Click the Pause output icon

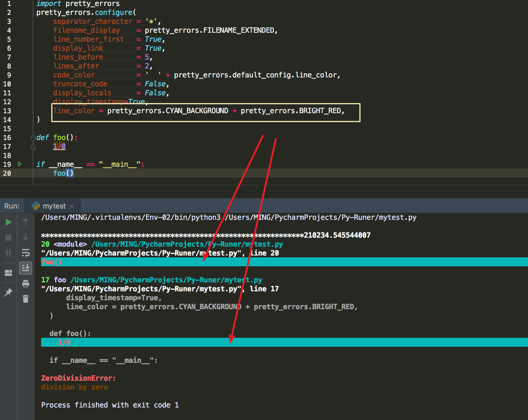(9, 253)
